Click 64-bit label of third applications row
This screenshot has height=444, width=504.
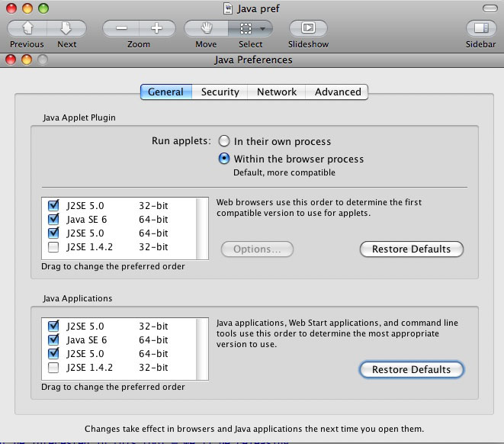[x=153, y=354]
